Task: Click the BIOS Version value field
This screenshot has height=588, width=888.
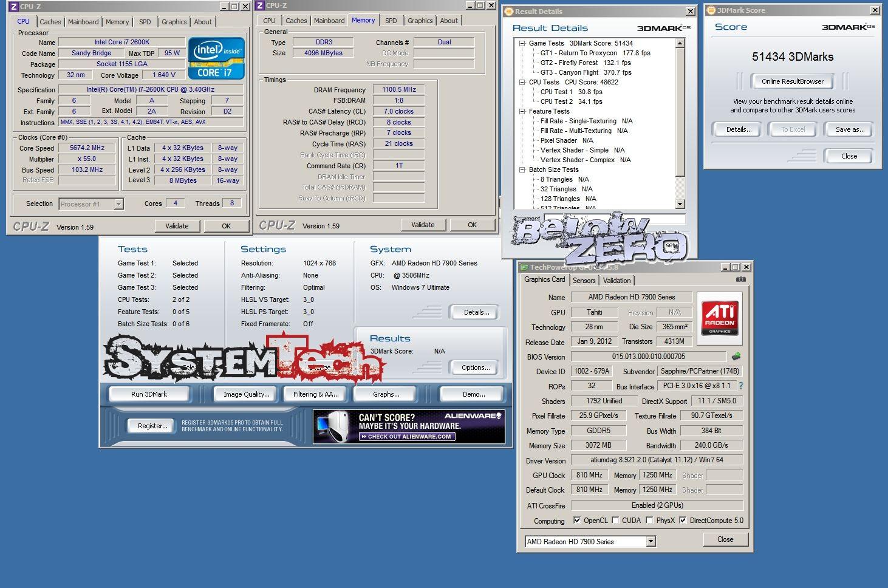Action: pyautogui.click(x=648, y=357)
